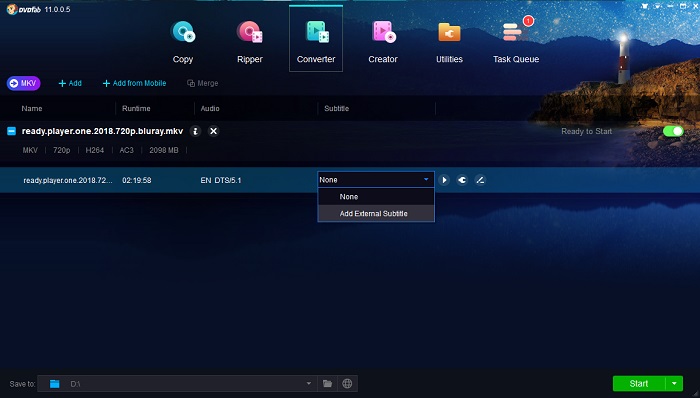
Task: Preview the title with play icon
Action: pos(444,180)
